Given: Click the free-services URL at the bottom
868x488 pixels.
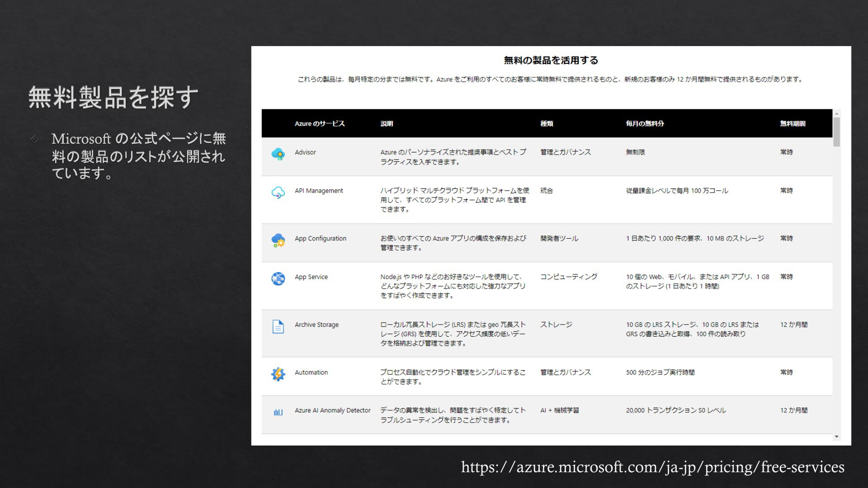Looking at the screenshot, I should click(653, 466).
